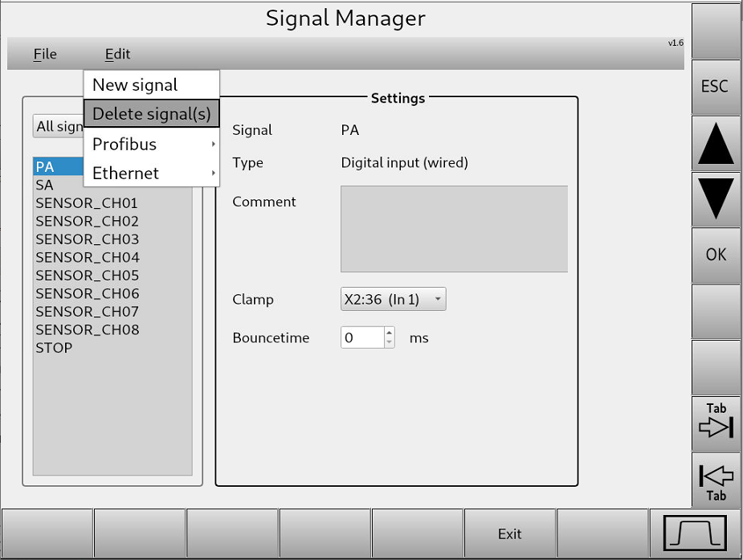The image size is (743, 560).
Task: Open the File menu
Action: 45,54
